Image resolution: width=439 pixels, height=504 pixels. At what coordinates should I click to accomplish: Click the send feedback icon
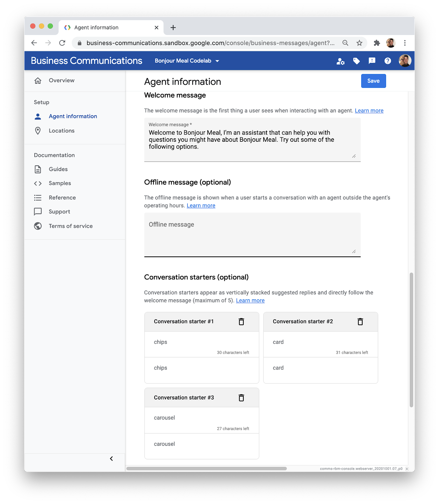[x=372, y=61]
